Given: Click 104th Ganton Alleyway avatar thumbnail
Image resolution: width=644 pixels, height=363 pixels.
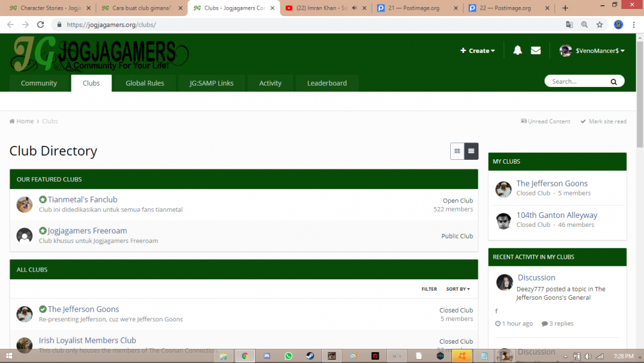Looking at the screenshot, I should tap(503, 221).
